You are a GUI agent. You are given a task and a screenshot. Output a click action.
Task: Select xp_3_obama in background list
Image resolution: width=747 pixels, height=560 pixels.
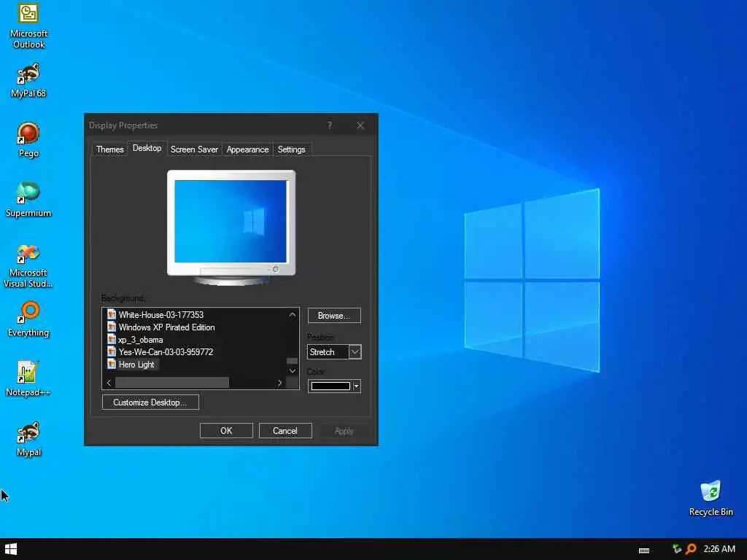click(x=141, y=340)
